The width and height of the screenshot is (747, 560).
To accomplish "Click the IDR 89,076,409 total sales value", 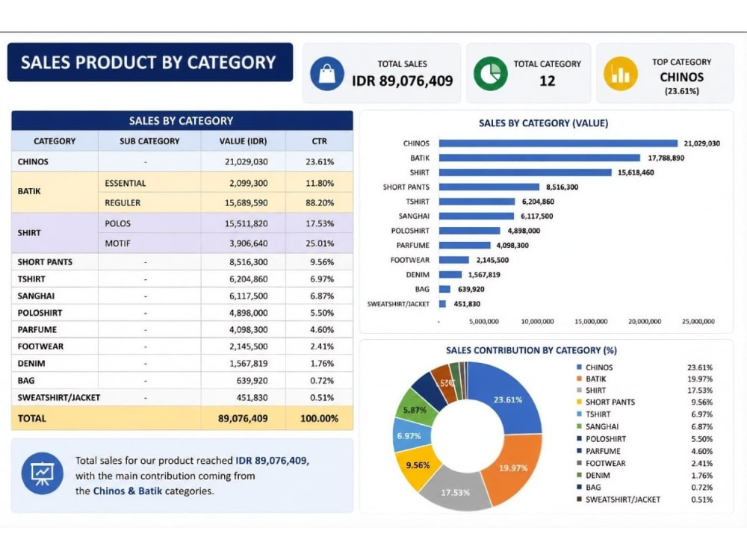I will pos(403,81).
